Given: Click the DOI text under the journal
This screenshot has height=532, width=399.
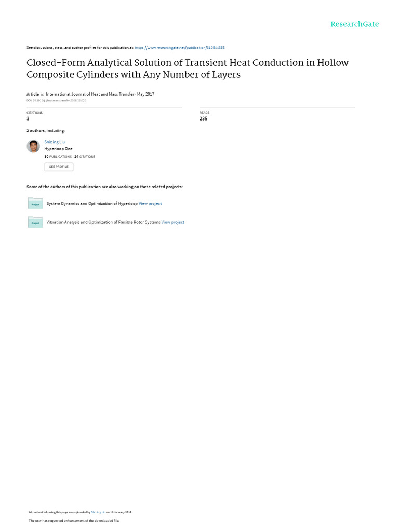Looking at the screenshot, I should (x=56, y=100).
